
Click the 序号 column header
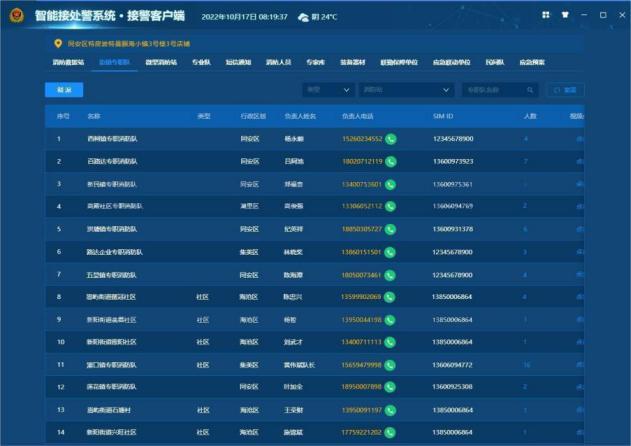pyautogui.click(x=63, y=116)
